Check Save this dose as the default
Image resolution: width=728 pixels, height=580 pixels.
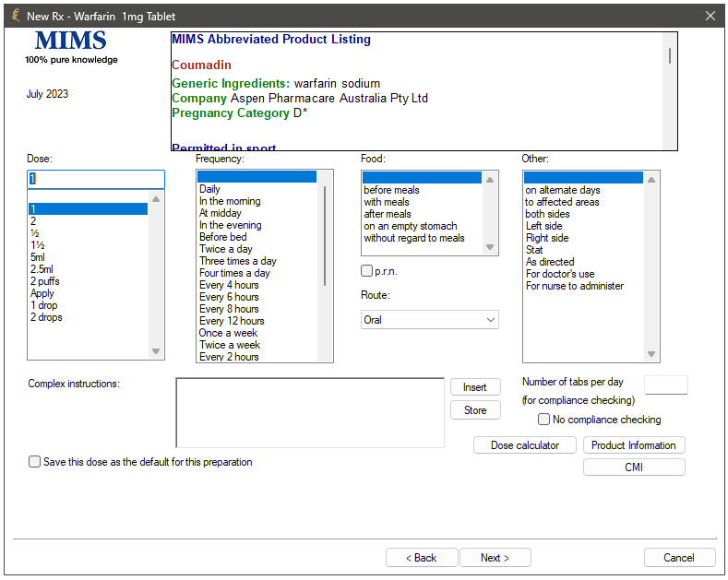click(x=34, y=462)
